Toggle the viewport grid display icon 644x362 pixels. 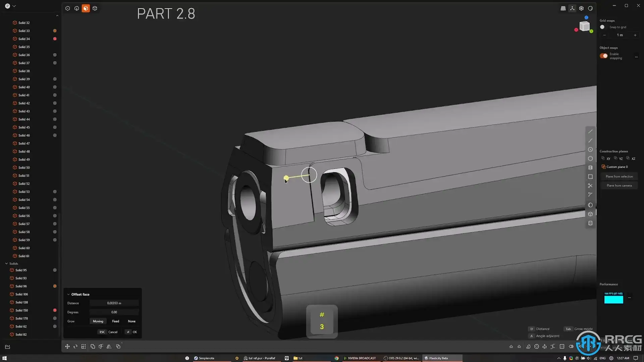tap(563, 8)
